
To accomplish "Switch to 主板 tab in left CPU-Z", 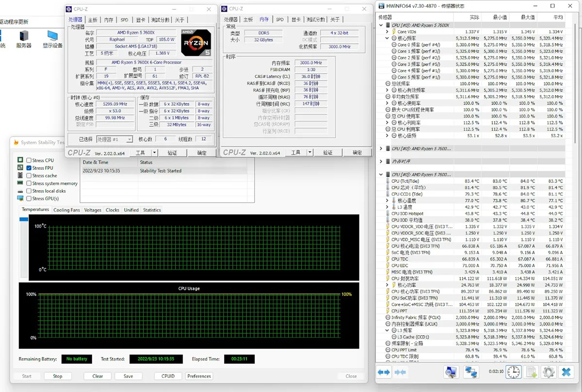I will (x=93, y=20).
